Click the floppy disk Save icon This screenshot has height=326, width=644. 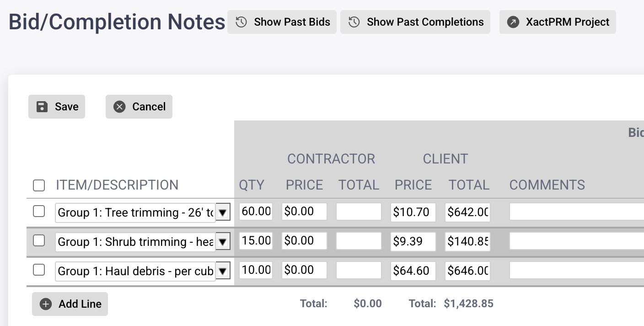pos(42,107)
